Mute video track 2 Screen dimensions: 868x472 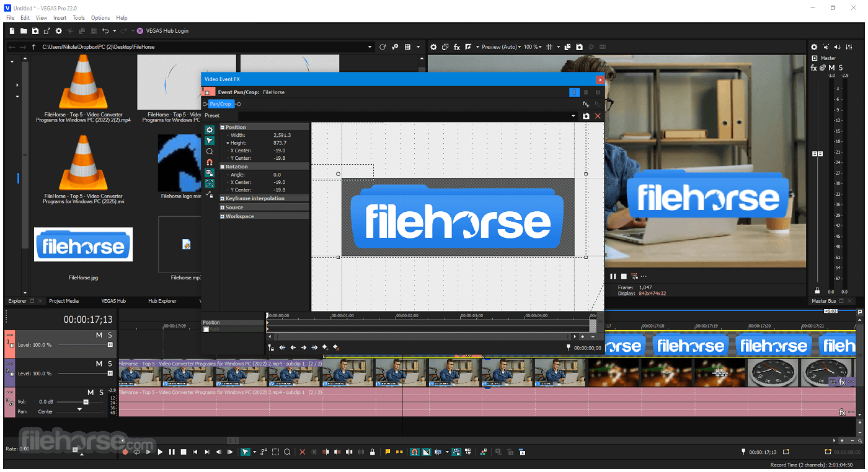pyautogui.click(x=99, y=364)
